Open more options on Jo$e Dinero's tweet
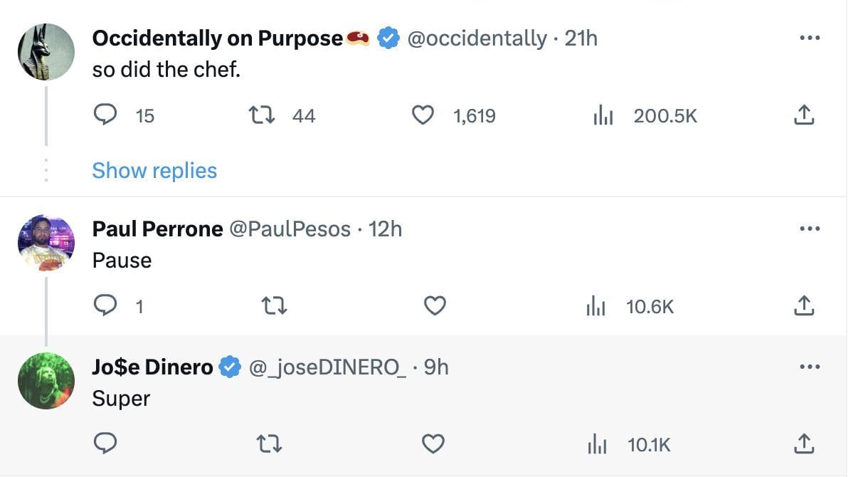This screenshot has width=868, height=477. [810, 367]
